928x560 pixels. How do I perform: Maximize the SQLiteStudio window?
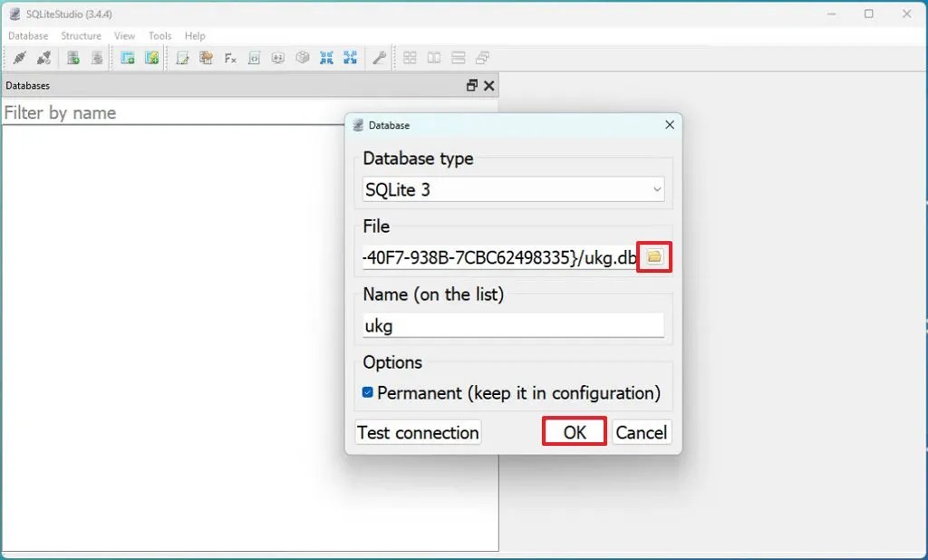(x=868, y=14)
